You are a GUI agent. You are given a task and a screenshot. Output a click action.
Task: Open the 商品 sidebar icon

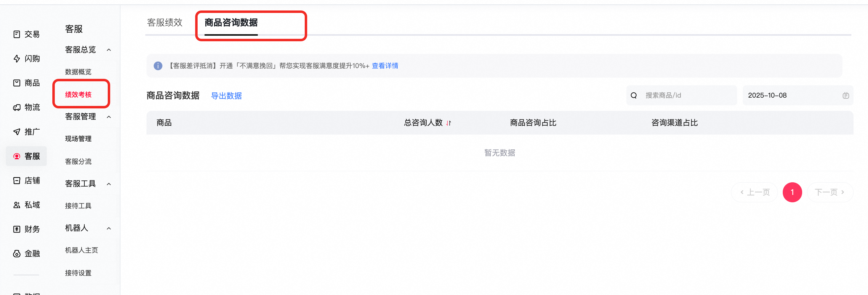coord(17,83)
